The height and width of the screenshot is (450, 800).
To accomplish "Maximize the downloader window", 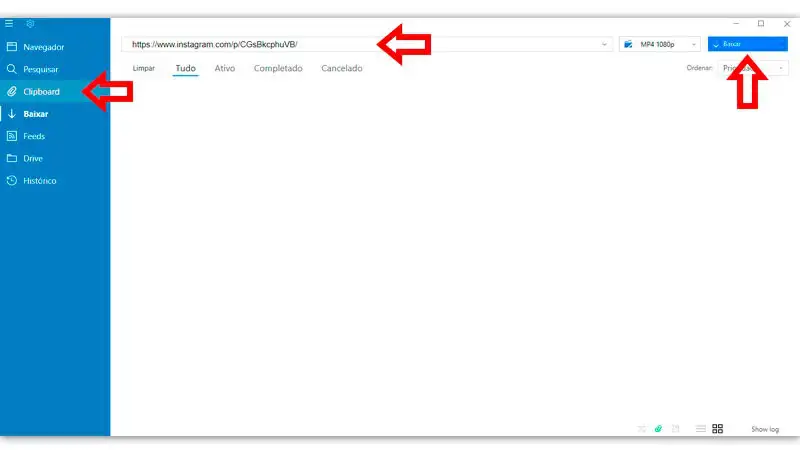I will pos(761,23).
